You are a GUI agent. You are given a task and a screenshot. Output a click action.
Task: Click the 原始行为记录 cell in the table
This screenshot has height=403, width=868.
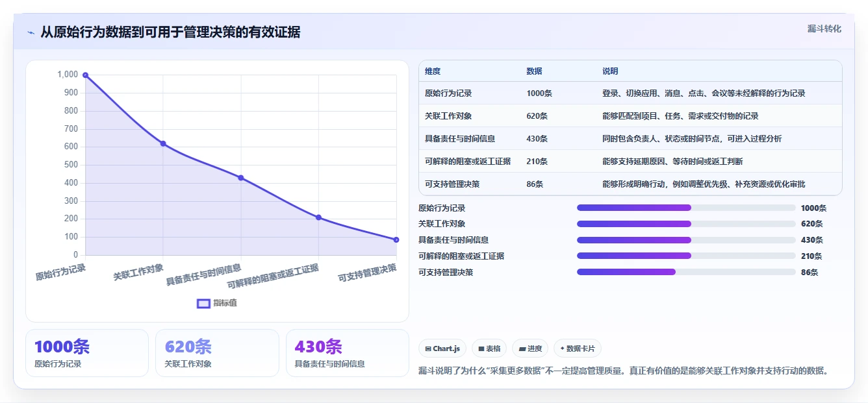coord(448,93)
